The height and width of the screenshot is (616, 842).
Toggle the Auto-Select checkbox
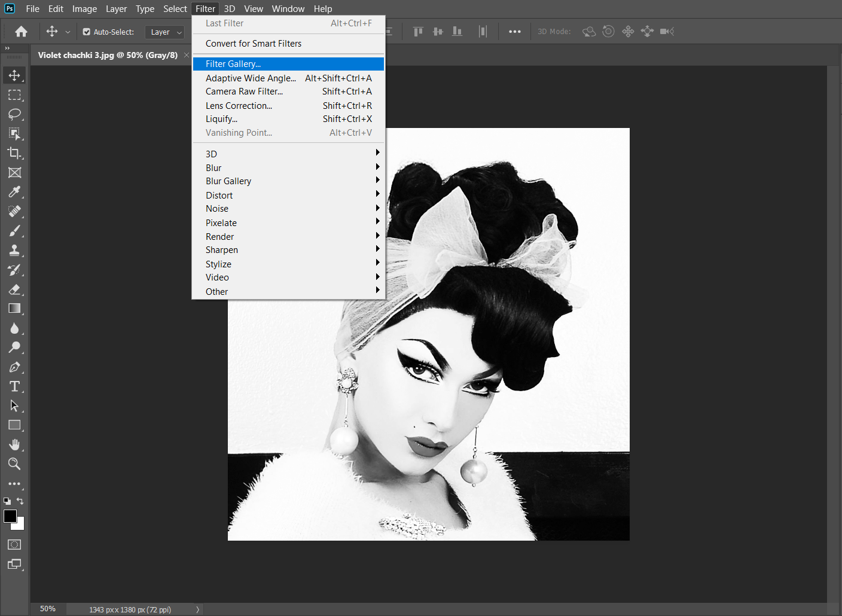(x=87, y=32)
